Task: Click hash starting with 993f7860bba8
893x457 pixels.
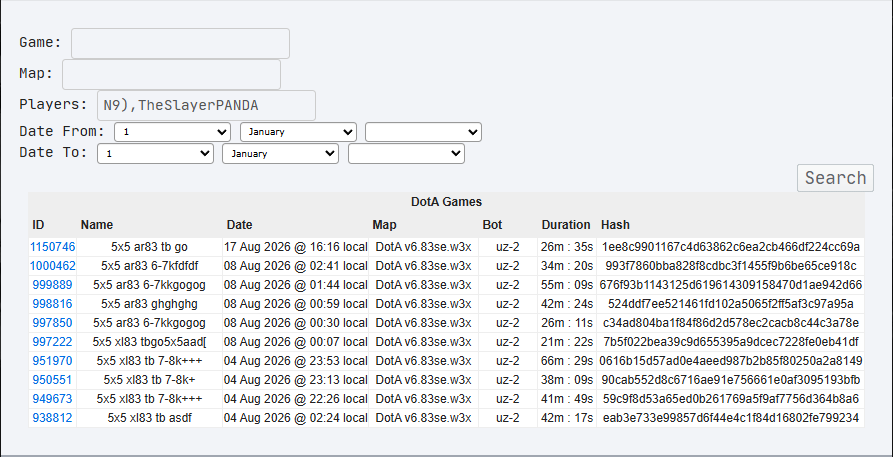Action: (731, 266)
